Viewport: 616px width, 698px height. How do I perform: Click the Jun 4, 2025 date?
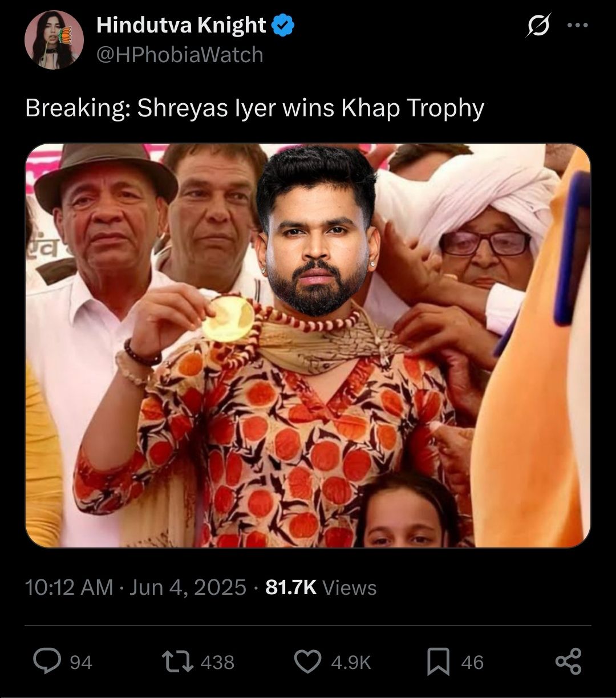pos(188,587)
